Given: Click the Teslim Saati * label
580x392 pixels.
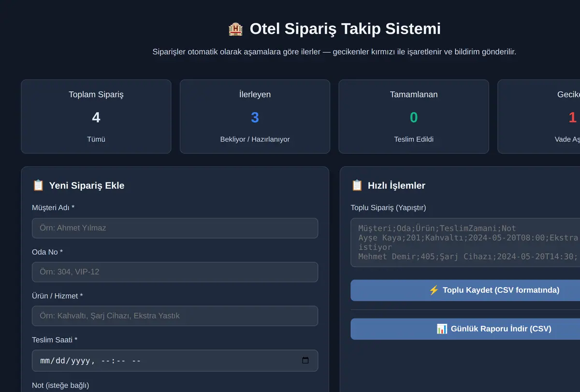Looking at the screenshot, I should (55, 340).
